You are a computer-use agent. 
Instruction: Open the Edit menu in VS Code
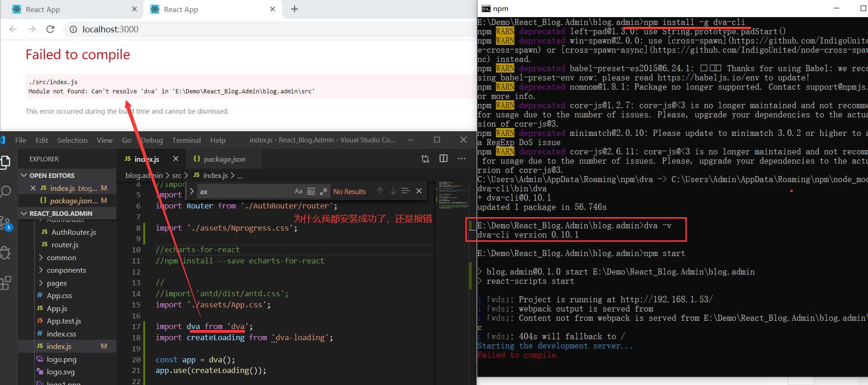coord(42,140)
